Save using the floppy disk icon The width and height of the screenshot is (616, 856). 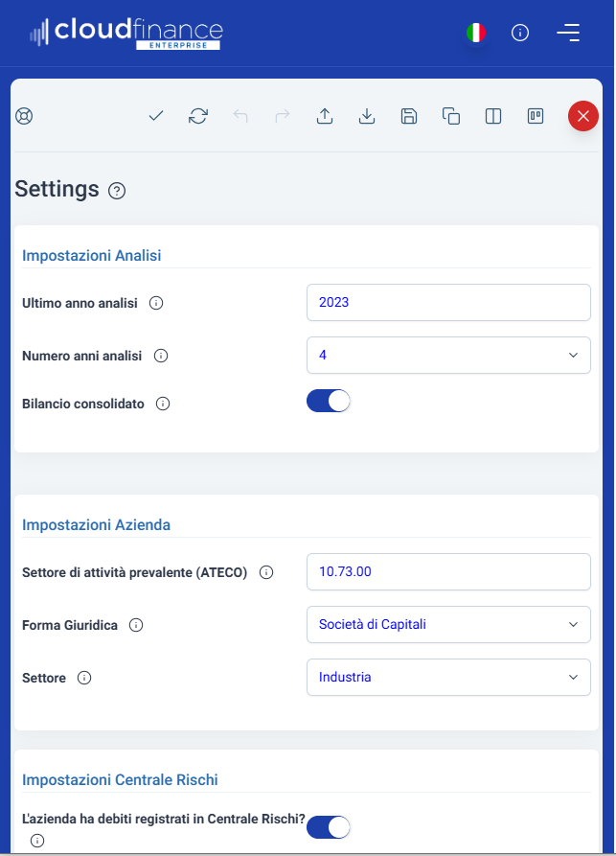(x=409, y=116)
